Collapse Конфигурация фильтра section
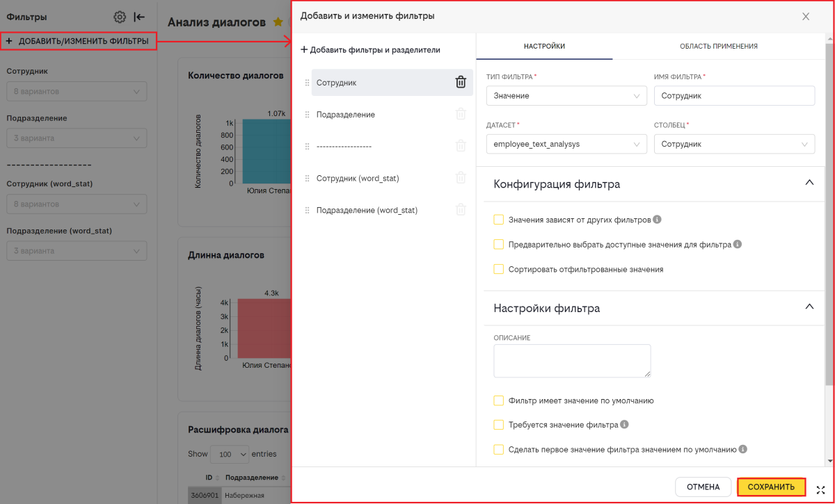 809,183
